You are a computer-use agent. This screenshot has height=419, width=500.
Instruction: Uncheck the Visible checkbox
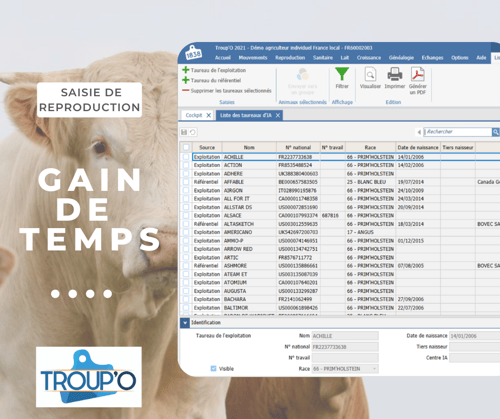[x=214, y=368]
